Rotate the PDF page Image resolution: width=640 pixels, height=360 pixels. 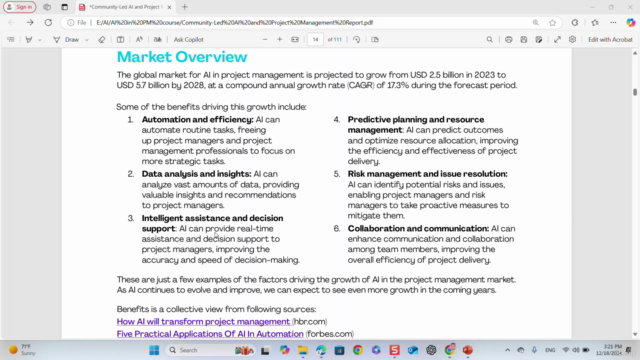click(x=356, y=40)
